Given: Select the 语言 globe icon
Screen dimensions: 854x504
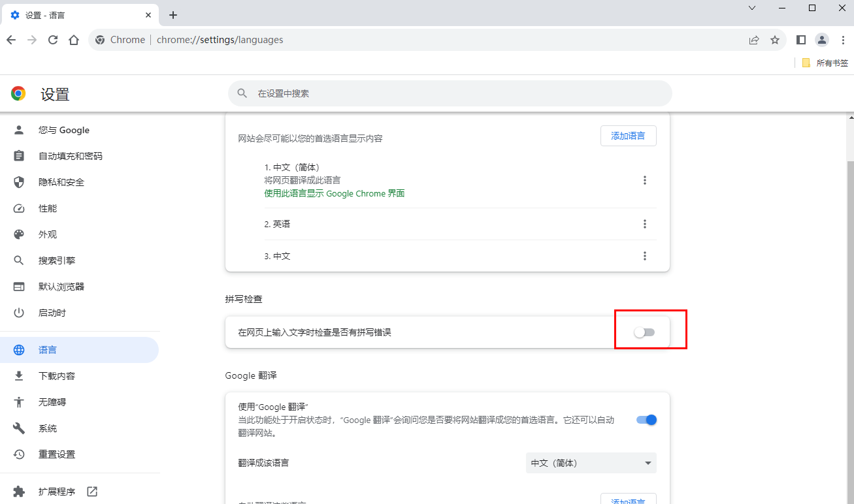Looking at the screenshot, I should (19, 350).
